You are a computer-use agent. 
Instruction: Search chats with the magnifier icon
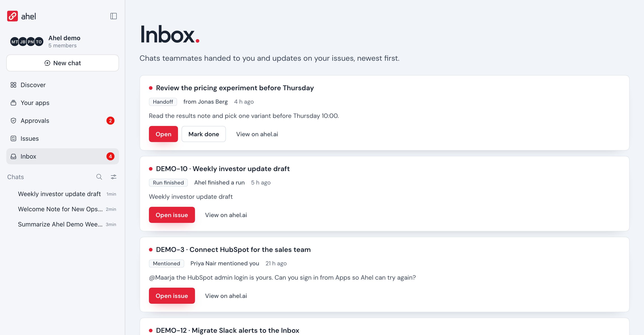tap(99, 177)
